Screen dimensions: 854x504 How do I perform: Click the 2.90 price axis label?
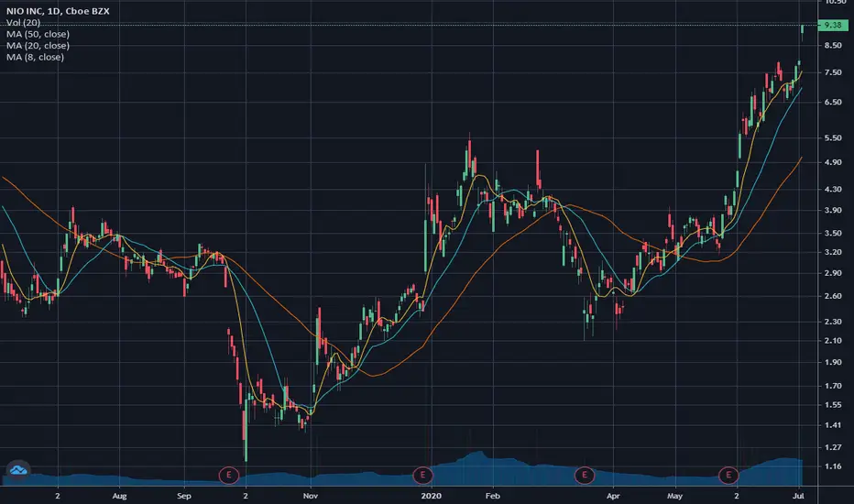point(833,272)
